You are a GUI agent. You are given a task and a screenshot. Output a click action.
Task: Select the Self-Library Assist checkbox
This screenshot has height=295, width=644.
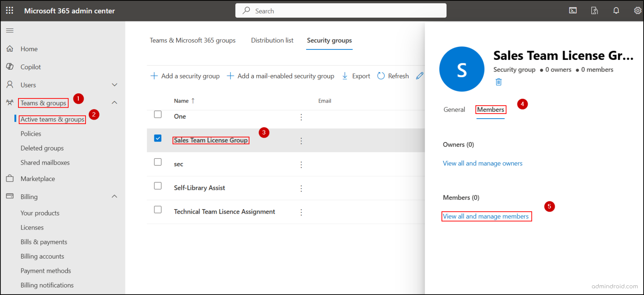(x=158, y=186)
